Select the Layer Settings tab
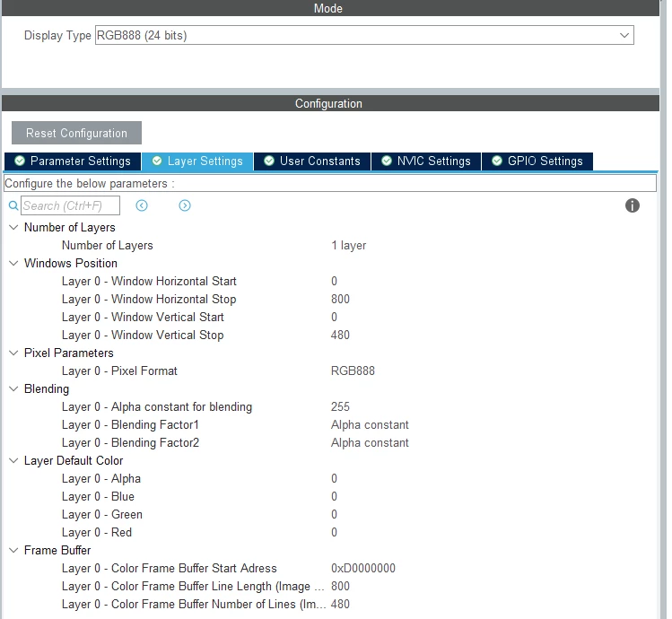Screen dimensions: 672x619 pyautogui.click(x=197, y=161)
